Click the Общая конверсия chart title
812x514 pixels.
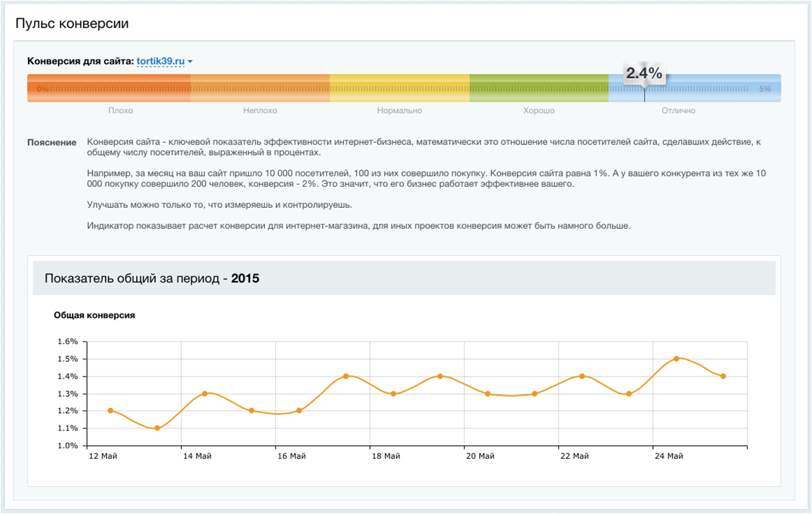(x=94, y=315)
